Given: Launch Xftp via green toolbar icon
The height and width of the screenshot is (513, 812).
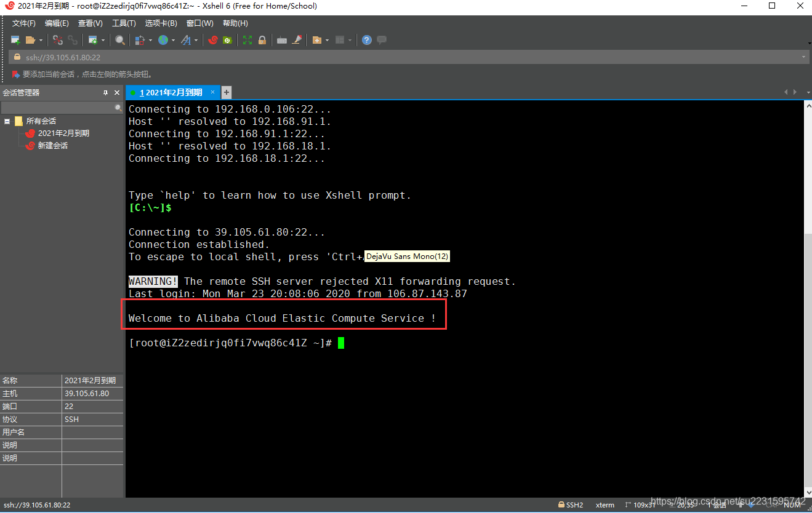Looking at the screenshot, I should coord(227,40).
